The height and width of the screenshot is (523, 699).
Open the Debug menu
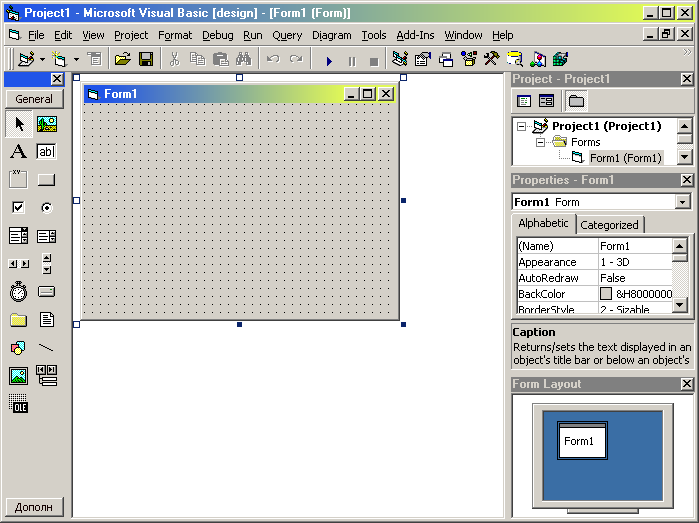coord(218,35)
